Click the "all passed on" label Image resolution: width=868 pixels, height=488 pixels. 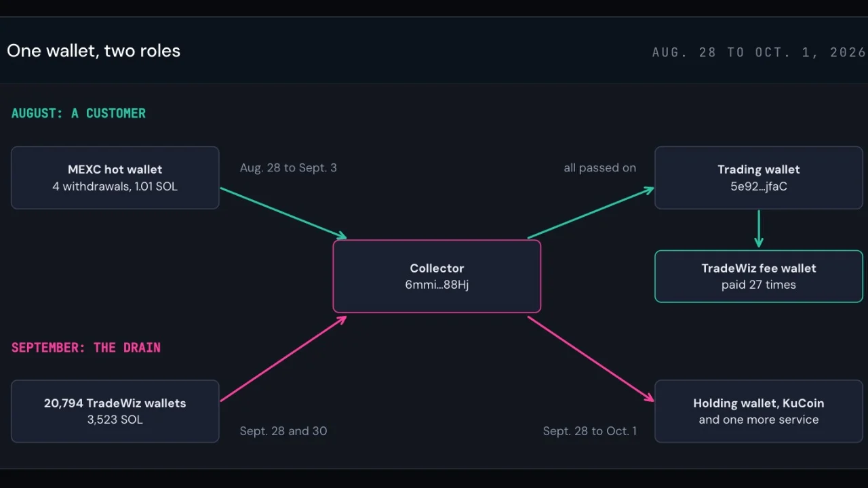coord(600,167)
